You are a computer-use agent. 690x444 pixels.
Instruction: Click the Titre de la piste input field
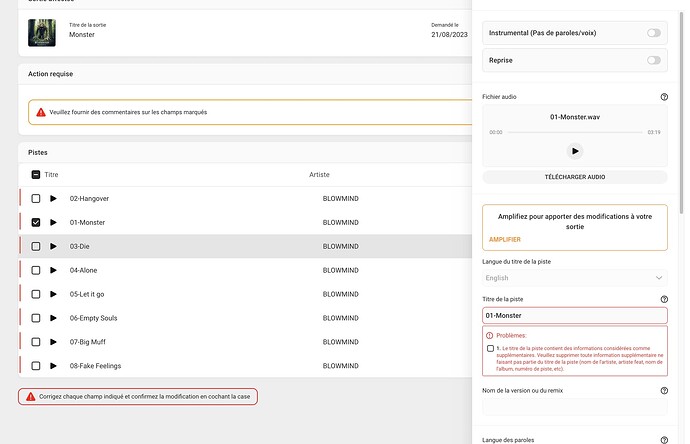click(575, 316)
